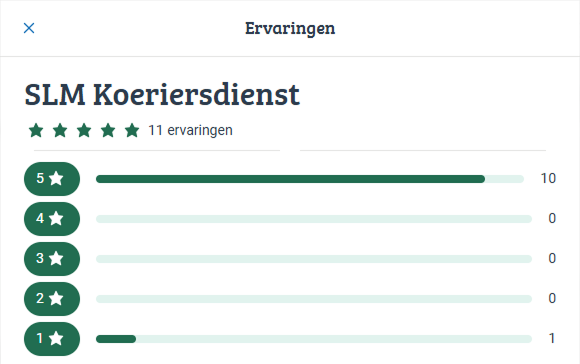
Task: Click the '11 ervaringen' text
Action: click(x=190, y=131)
